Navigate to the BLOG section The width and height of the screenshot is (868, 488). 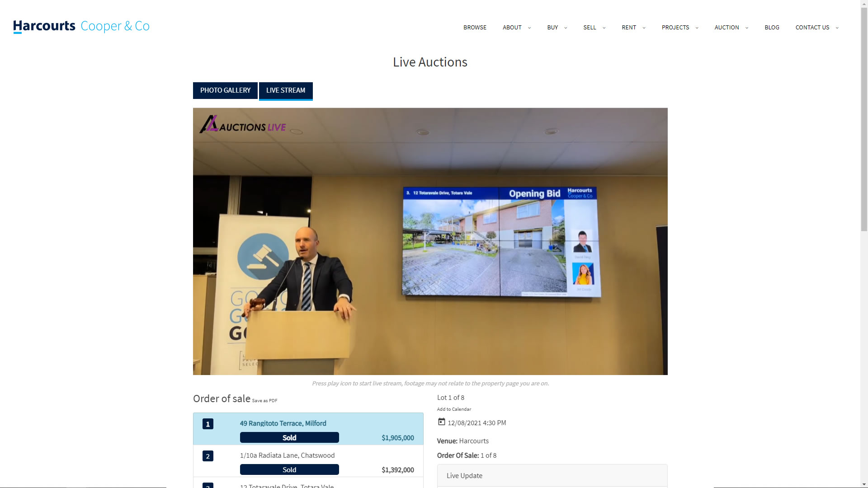pyautogui.click(x=772, y=27)
